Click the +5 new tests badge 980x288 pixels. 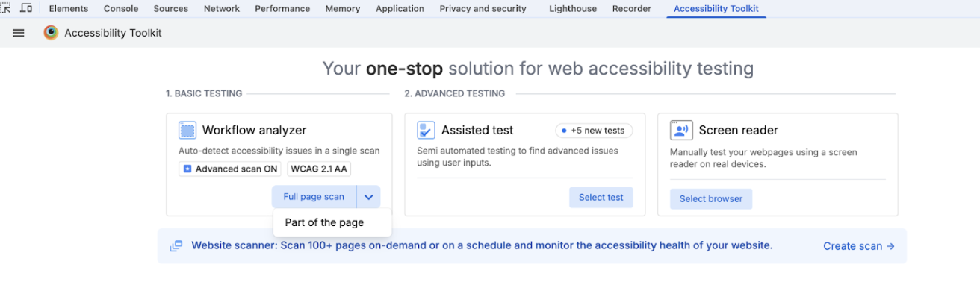tap(595, 131)
